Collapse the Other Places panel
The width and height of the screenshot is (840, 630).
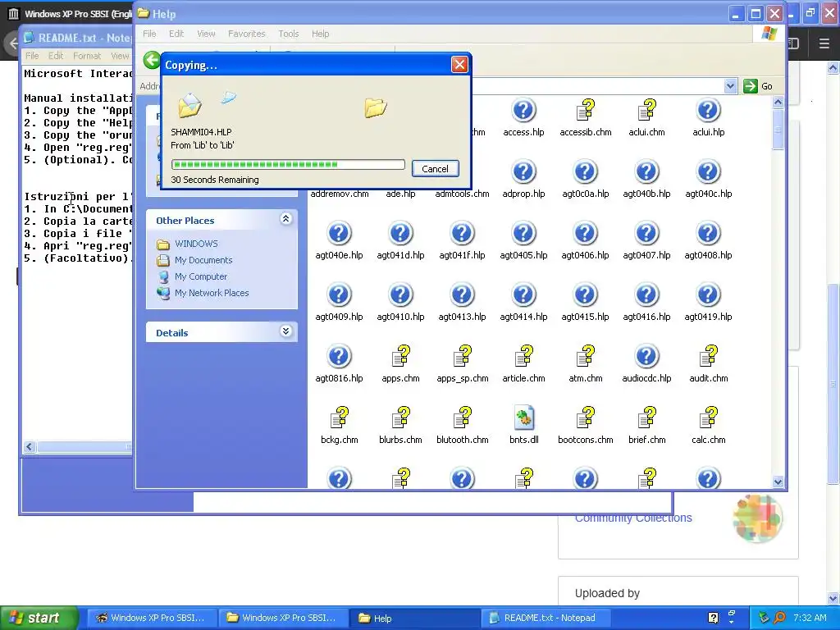pyautogui.click(x=285, y=218)
